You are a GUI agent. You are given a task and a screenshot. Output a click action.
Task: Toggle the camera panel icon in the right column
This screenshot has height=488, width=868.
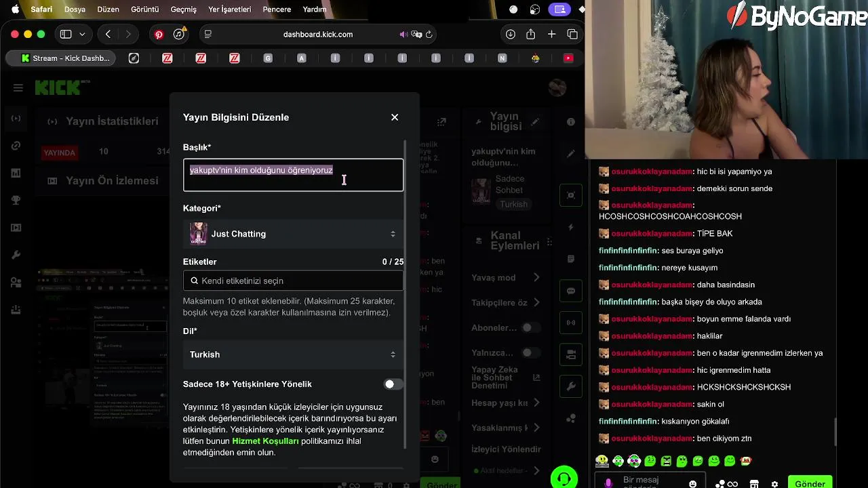click(571, 354)
